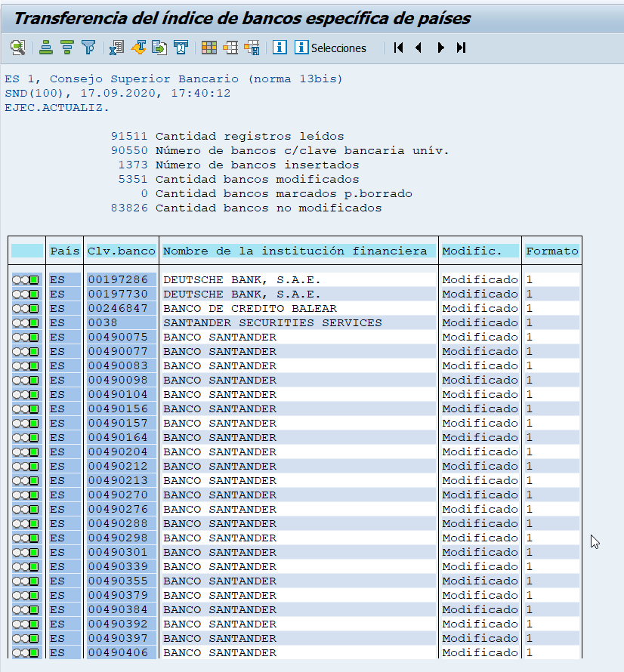
Task: Select the SANTANDER SECURITIES SERVICES row name
Action: tap(272, 322)
